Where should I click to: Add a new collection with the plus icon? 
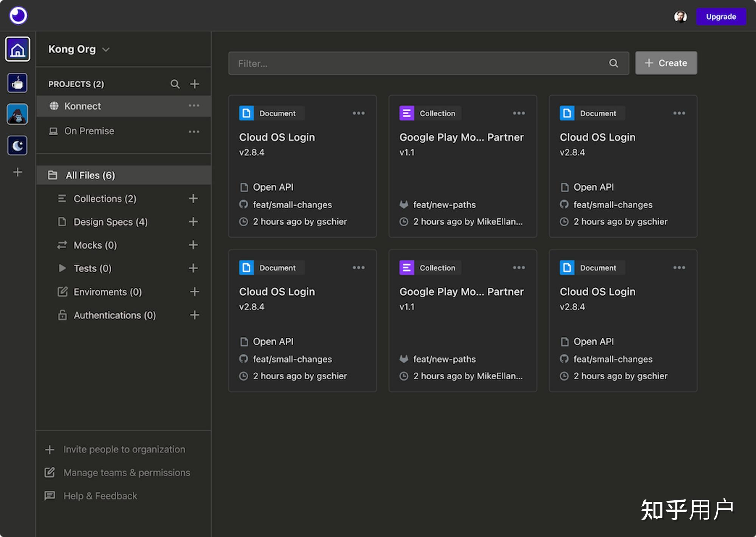(x=193, y=198)
